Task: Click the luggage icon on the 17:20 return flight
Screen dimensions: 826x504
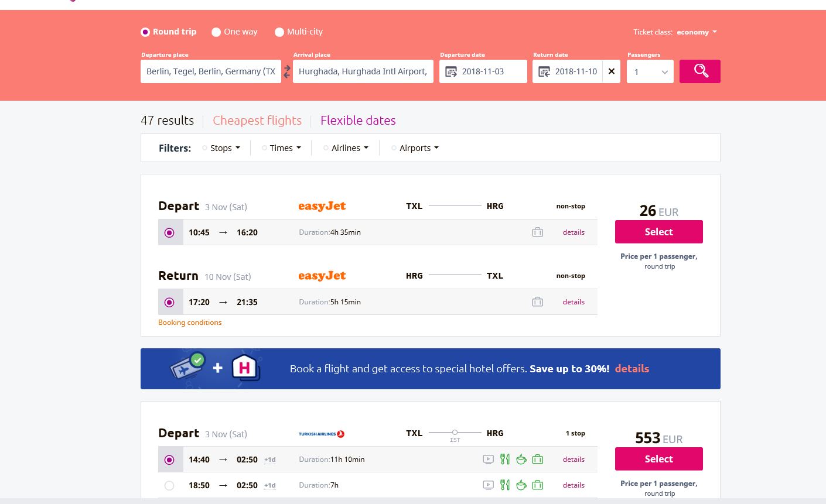Action: tap(538, 302)
